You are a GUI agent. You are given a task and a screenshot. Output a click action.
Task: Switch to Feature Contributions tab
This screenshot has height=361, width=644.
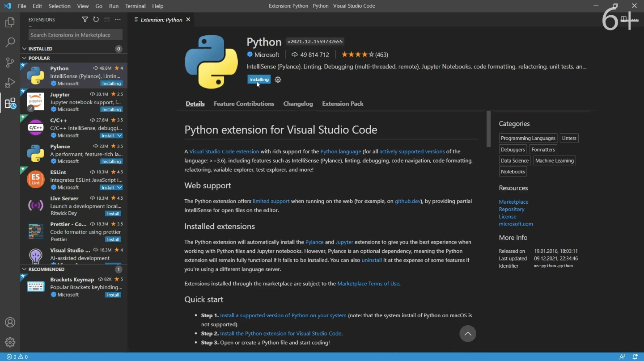tap(244, 104)
